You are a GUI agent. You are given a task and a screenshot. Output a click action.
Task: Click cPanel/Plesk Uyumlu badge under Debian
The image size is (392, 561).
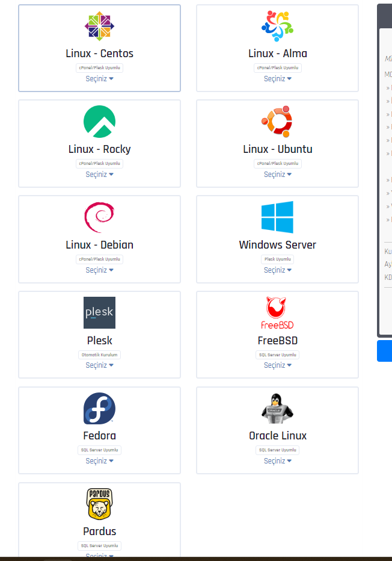click(x=99, y=259)
